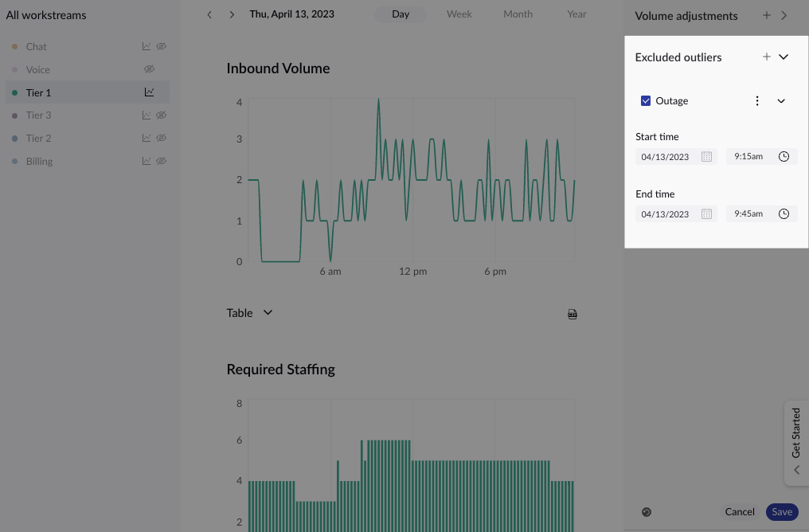The height and width of the screenshot is (532, 809).
Task: Uncheck the Outage checkbox
Action: [x=646, y=101]
